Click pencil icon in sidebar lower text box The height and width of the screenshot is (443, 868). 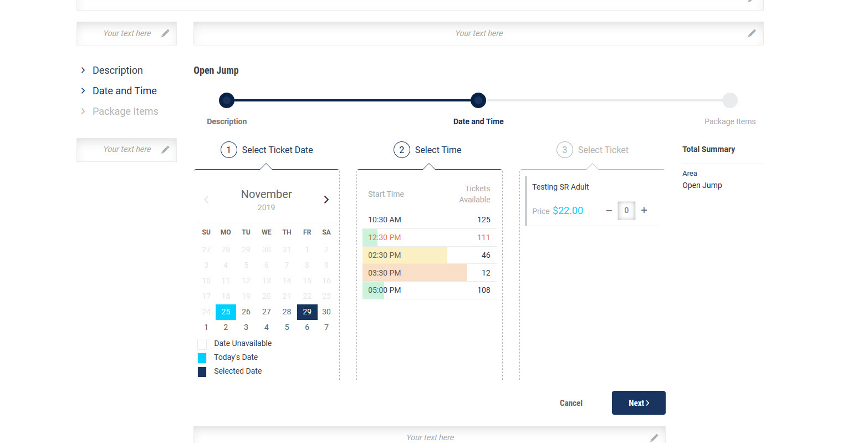(165, 150)
